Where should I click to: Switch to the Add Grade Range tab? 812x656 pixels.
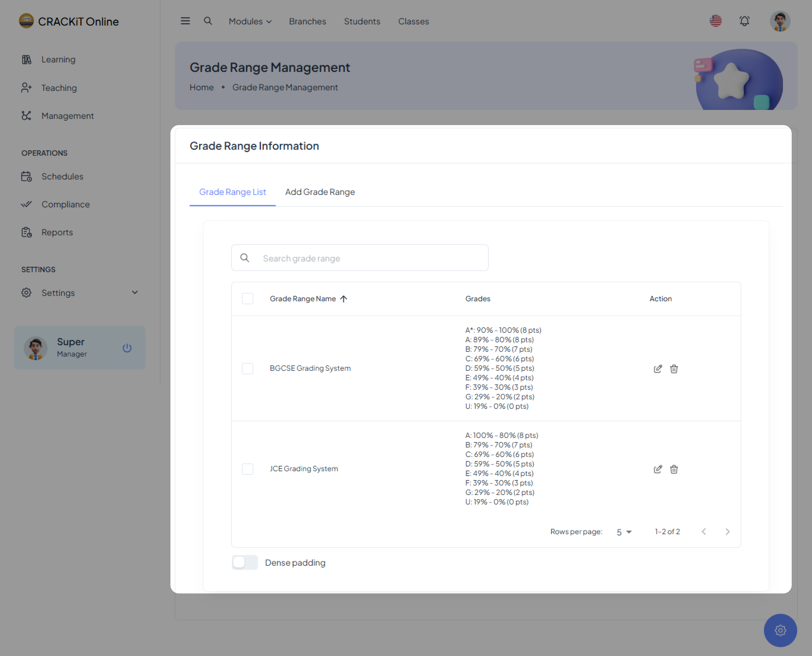tap(320, 192)
